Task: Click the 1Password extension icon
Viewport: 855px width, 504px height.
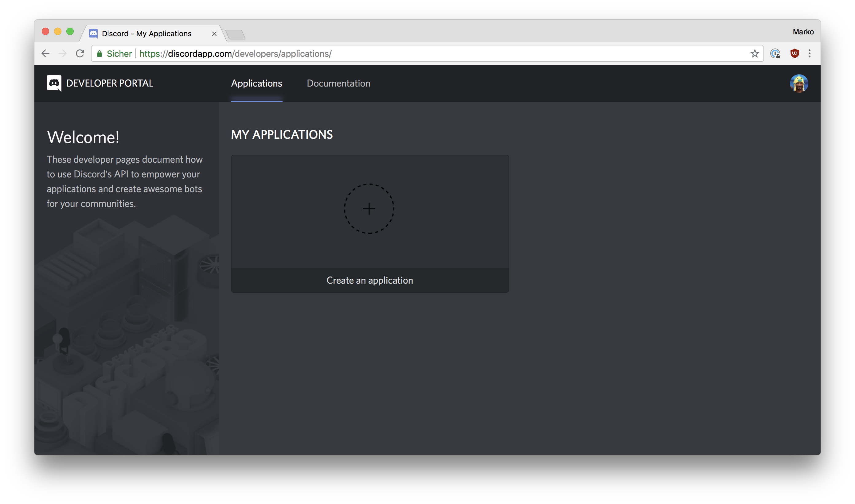Action: 775,54
